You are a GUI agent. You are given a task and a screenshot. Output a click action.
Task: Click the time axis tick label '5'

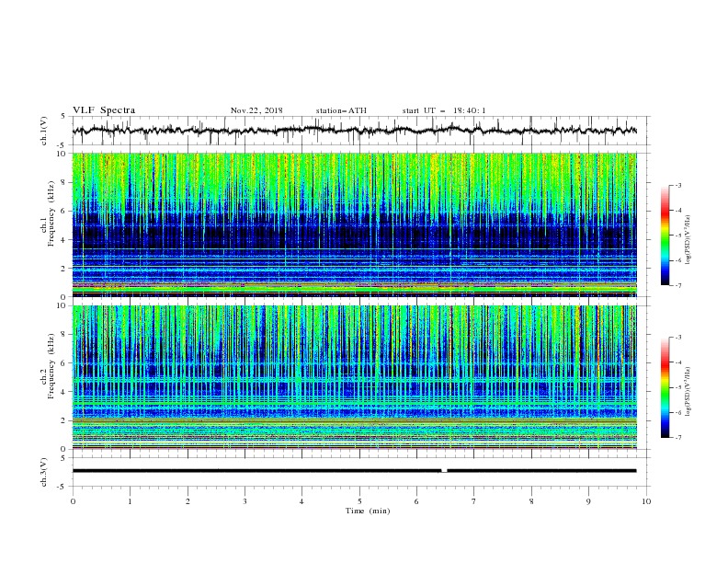(x=359, y=501)
